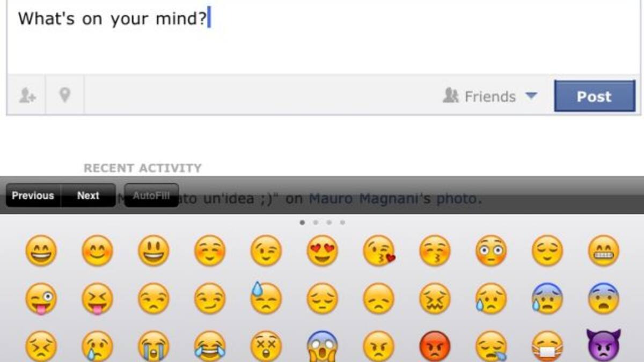The height and width of the screenshot is (362, 644).
Task: Tap the Previous keyboard button
Action: coord(33,196)
